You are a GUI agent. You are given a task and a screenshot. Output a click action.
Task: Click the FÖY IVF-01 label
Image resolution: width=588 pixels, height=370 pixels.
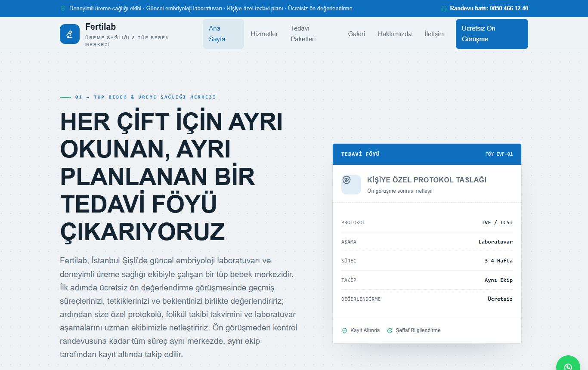point(498,154)
